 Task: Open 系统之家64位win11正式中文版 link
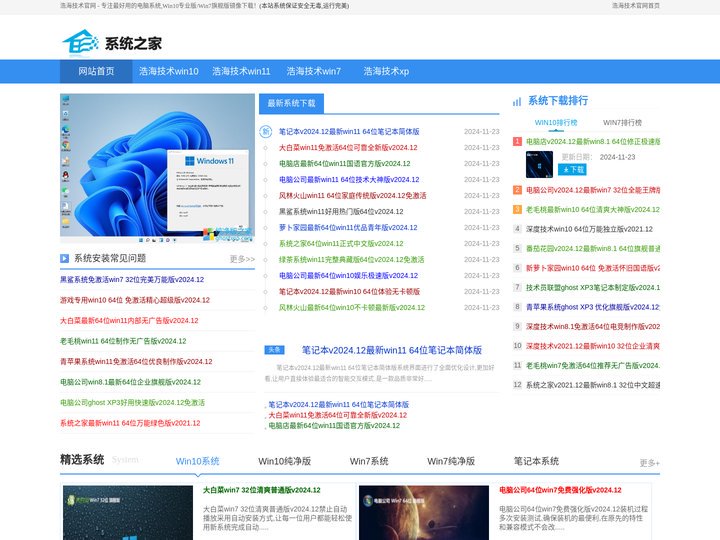tap(341, 243)
